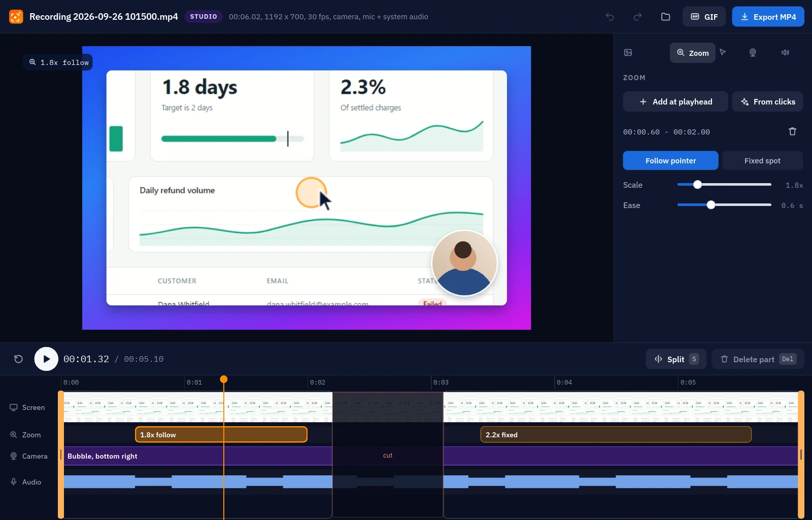Switch to the Zoom panel tab
812x520 pixels.
coord(693,53)
